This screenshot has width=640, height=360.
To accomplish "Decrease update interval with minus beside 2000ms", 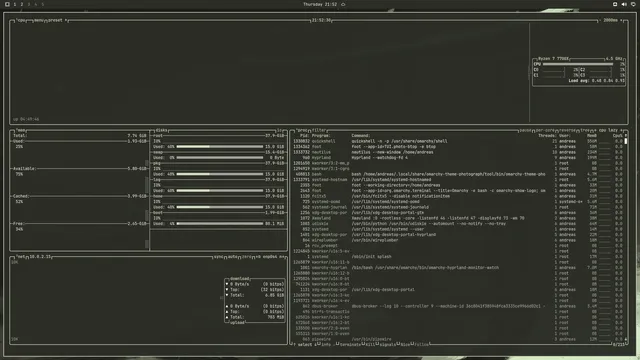I will [600, 20].
